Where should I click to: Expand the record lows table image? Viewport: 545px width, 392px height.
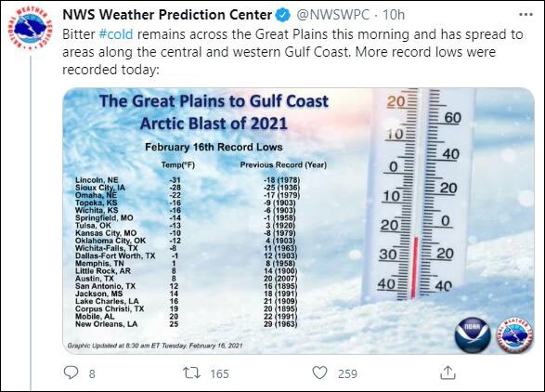pyautogui.click(x=298, y=221)
